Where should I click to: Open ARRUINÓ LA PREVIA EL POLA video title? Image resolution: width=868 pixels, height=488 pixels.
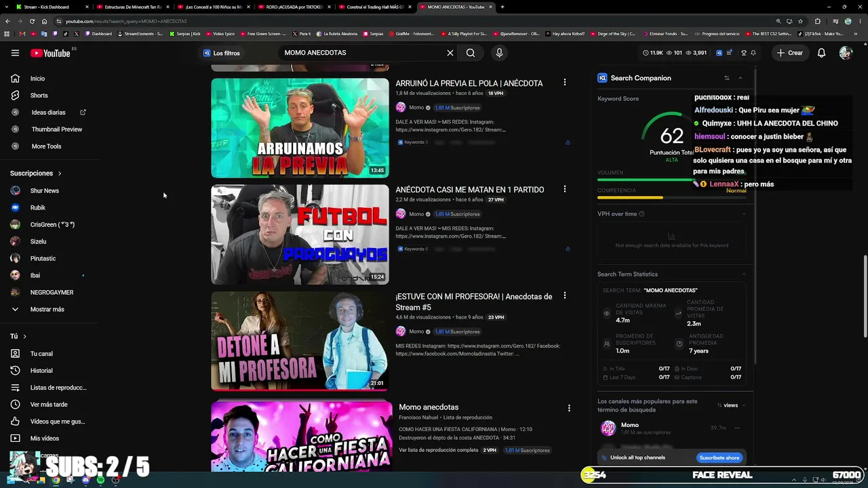pos(469,83)
